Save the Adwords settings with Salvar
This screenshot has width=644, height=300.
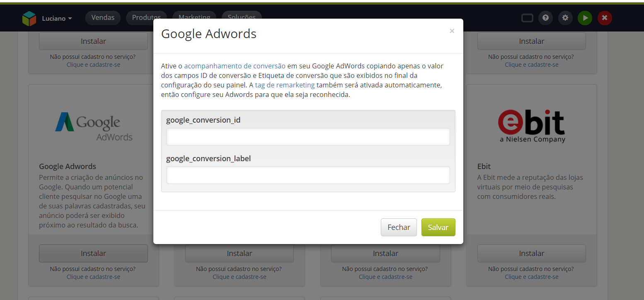438,227
